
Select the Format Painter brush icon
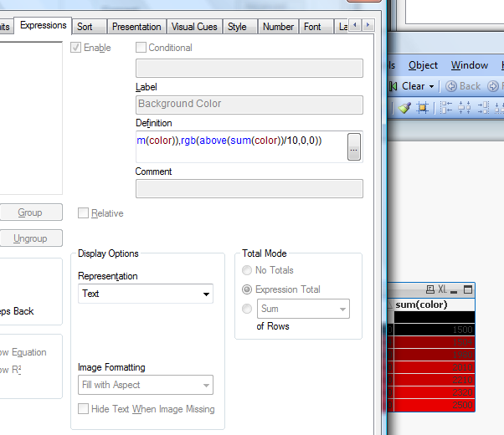404,108
